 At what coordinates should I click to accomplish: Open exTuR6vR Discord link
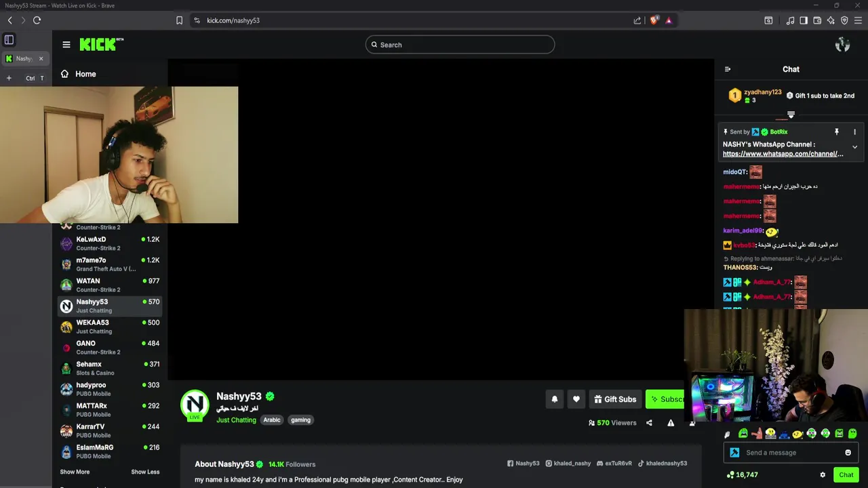point(614,464)
